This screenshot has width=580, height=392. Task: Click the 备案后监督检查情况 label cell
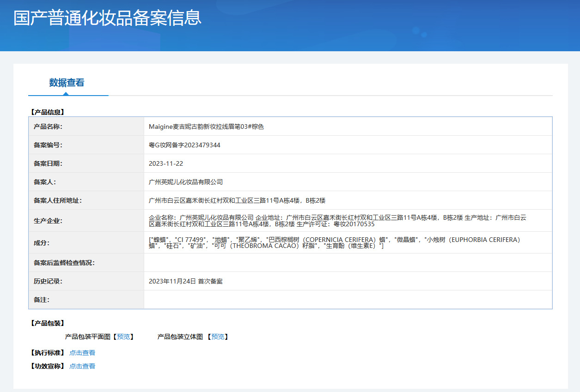86,263
